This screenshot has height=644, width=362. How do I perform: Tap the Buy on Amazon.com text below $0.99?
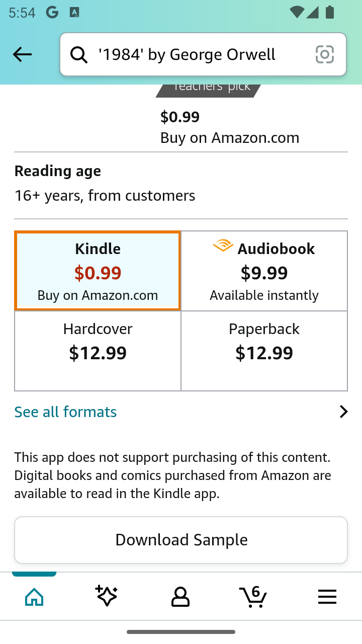tap(229, 138)
